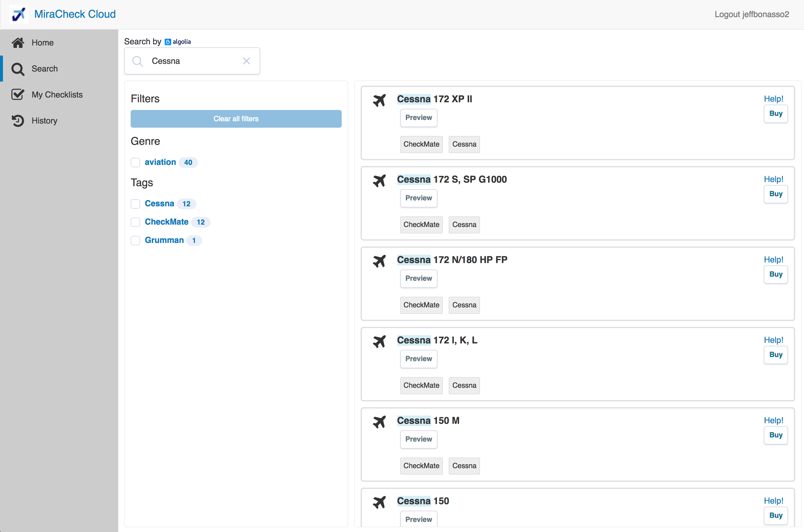Screen dimensions: 804x532
Task: Toggle the CheckMate tag filter checkbox
Action: click(x=135, y=222)
